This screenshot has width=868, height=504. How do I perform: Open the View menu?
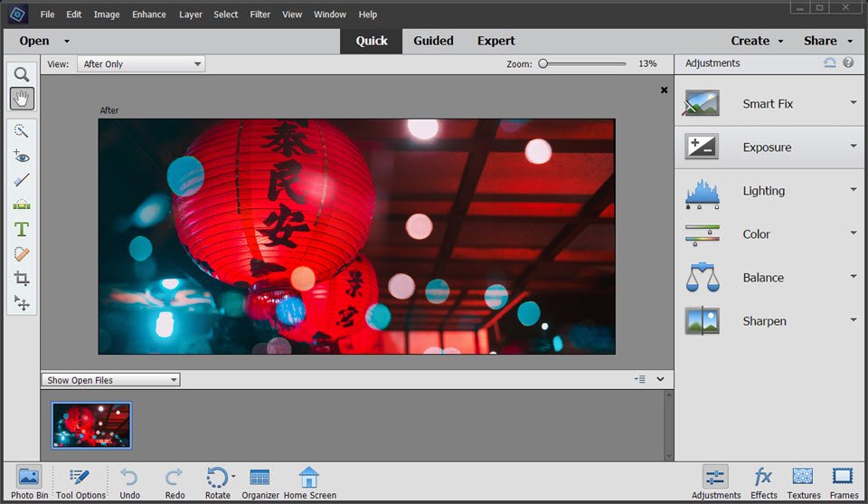tap(292, 14)
